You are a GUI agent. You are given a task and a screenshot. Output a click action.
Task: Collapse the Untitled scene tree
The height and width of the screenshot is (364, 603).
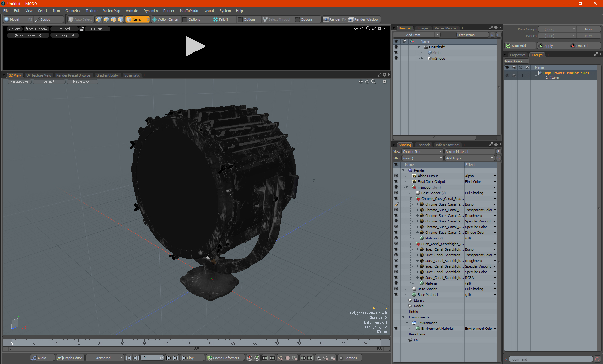(419, 47)
